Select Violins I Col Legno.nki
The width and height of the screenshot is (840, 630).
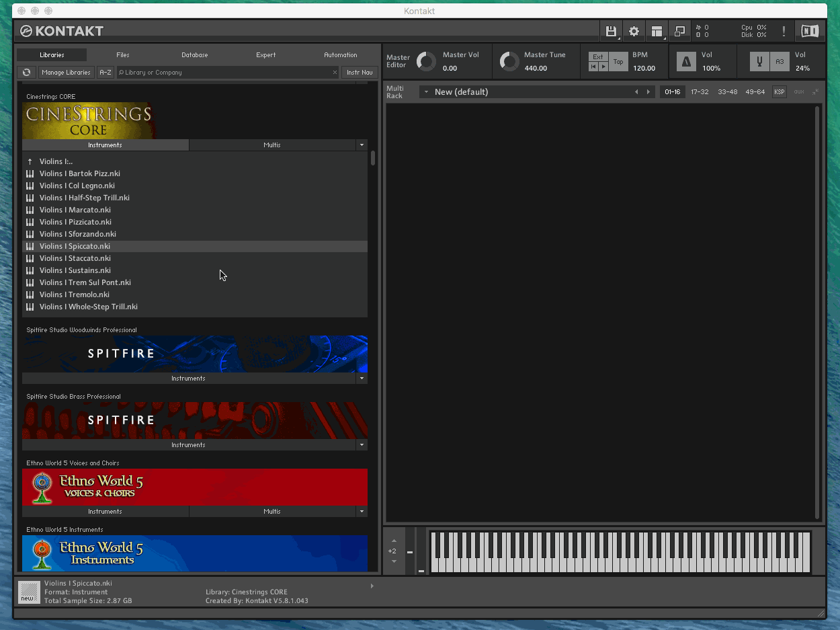point(195,186)
